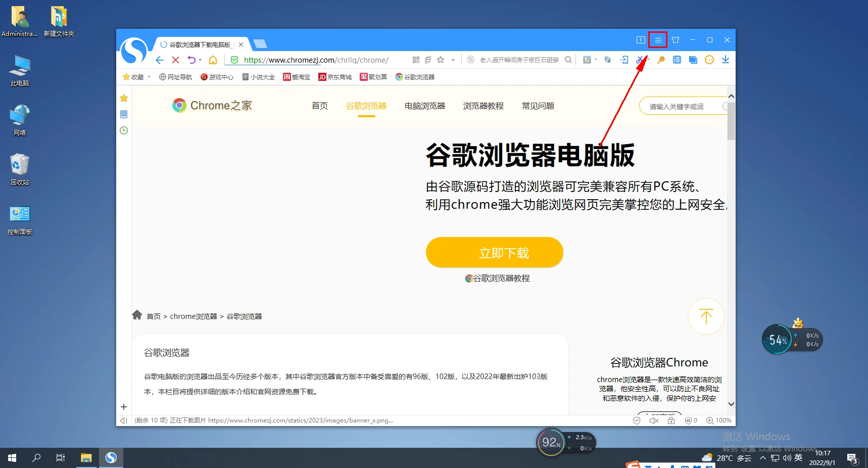Open the 游戏中心 bookmark
The height and width of the screenshot is (468, 868).
(217, 77)
